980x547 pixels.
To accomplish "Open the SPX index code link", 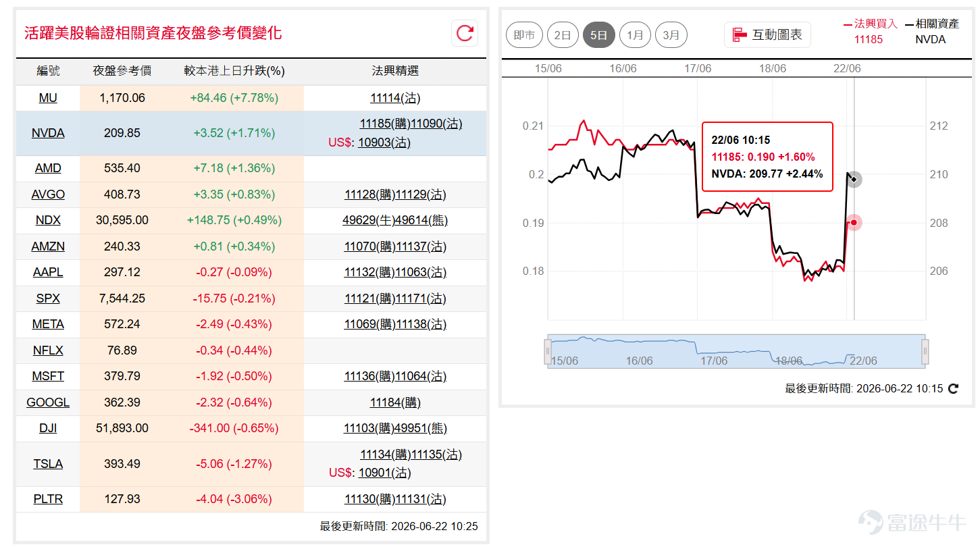I will [48, 298].
